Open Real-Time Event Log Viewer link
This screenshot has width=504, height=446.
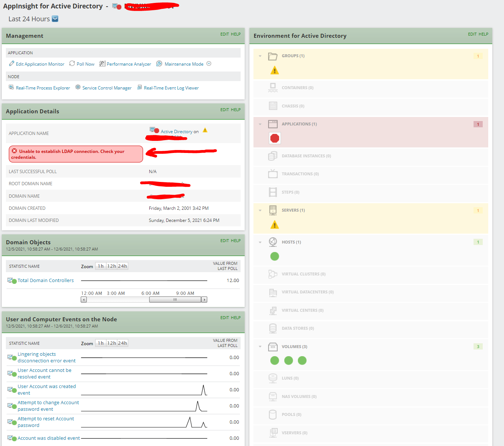[x=171, y=88]
